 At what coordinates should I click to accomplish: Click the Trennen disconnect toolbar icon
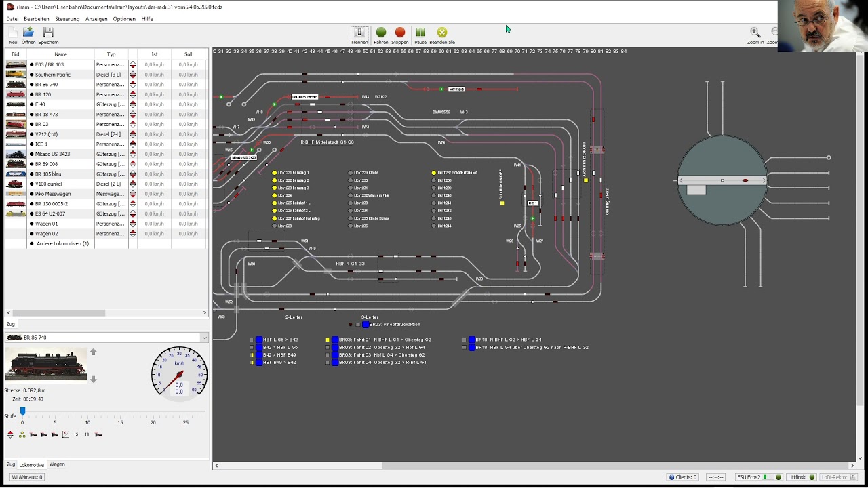click(359, 33)
